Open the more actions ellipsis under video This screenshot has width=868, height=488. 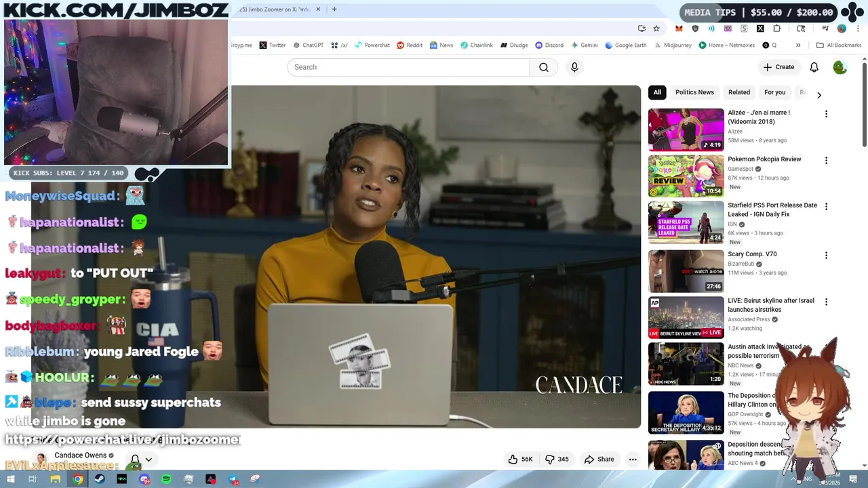pos(633,459)
